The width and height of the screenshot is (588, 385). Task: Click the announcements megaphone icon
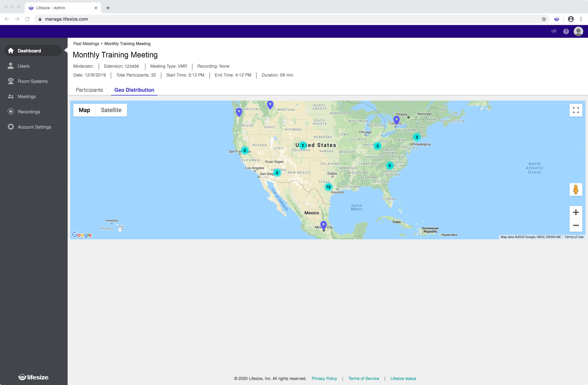554,31
